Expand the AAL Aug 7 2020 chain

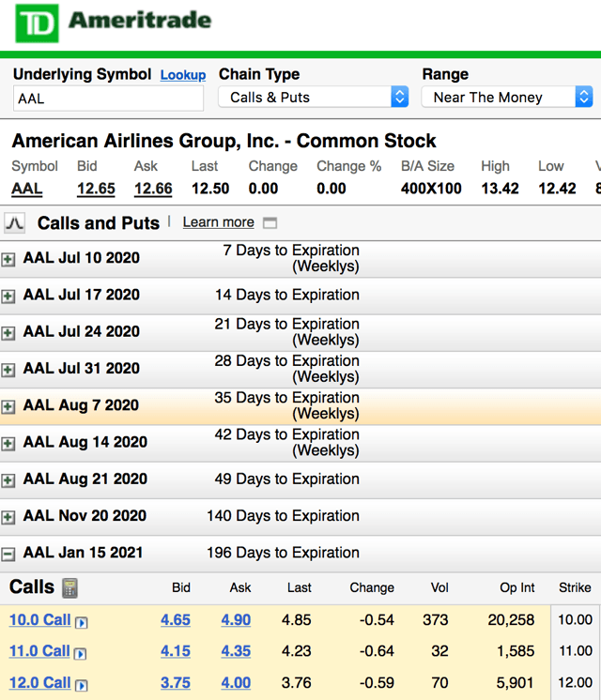coord(8,406)
